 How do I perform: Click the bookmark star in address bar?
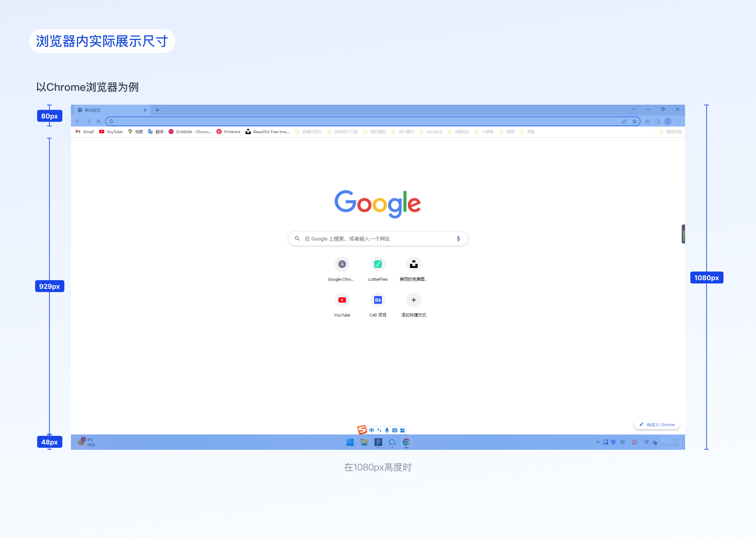click(x=634, y=121)
